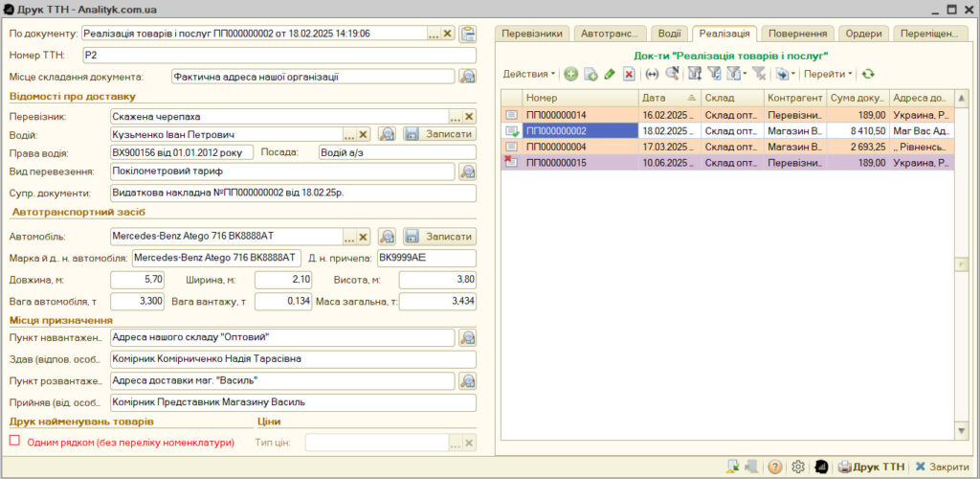This screenshot has width=980, height=479.
Task: Click the load-from-document icon in the bottom bar
Action: [732, 467]
